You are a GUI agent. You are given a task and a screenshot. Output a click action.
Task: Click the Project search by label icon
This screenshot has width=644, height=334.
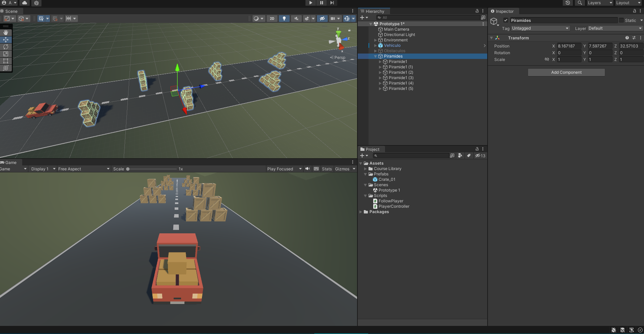click(x=469, y=156)
